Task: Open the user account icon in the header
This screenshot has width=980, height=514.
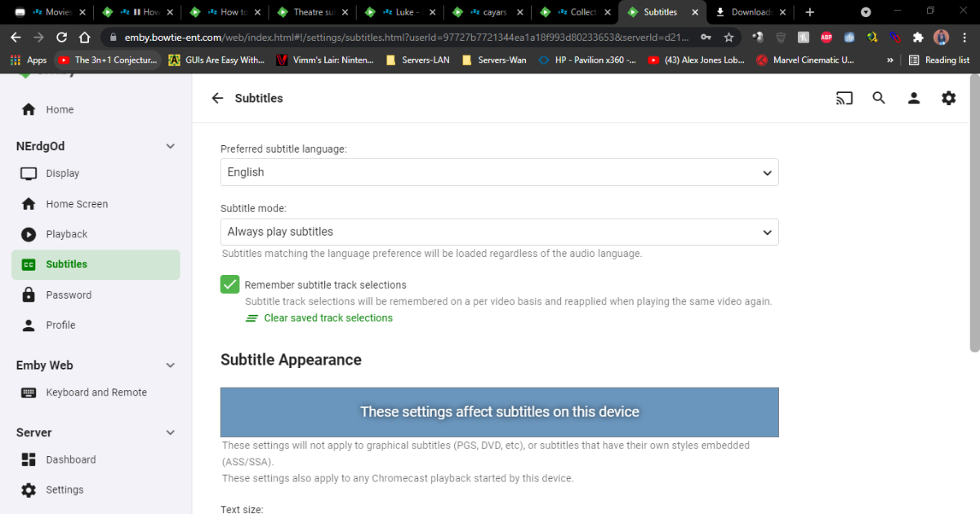Action: [x=914, y=98]
